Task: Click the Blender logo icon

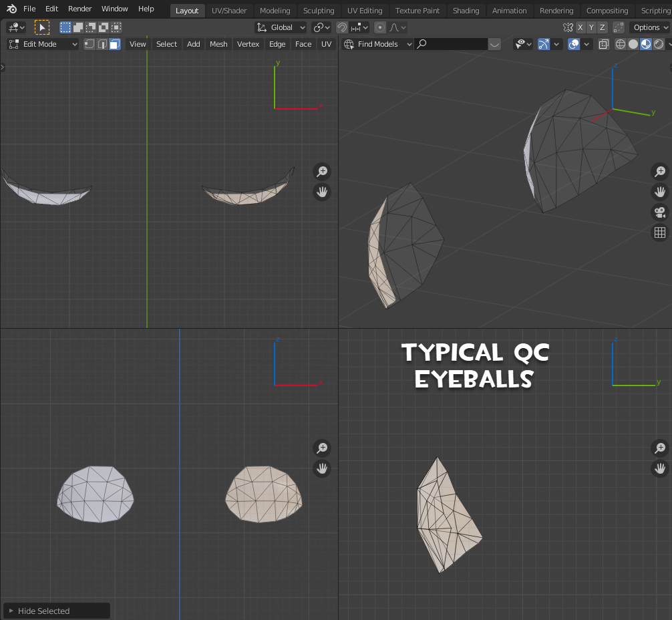Action: (x=11, y=9)
